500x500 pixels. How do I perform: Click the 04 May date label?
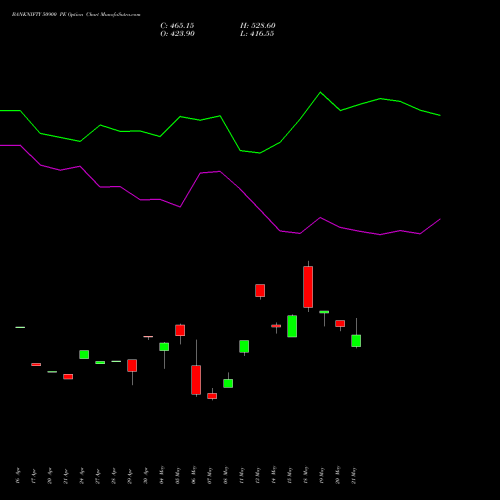click(162, 475)
